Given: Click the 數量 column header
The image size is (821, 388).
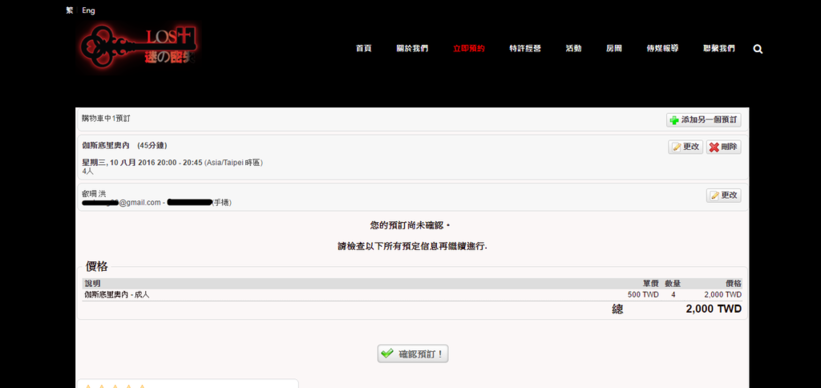Looking at the screenshot, I should coord(673,283).
